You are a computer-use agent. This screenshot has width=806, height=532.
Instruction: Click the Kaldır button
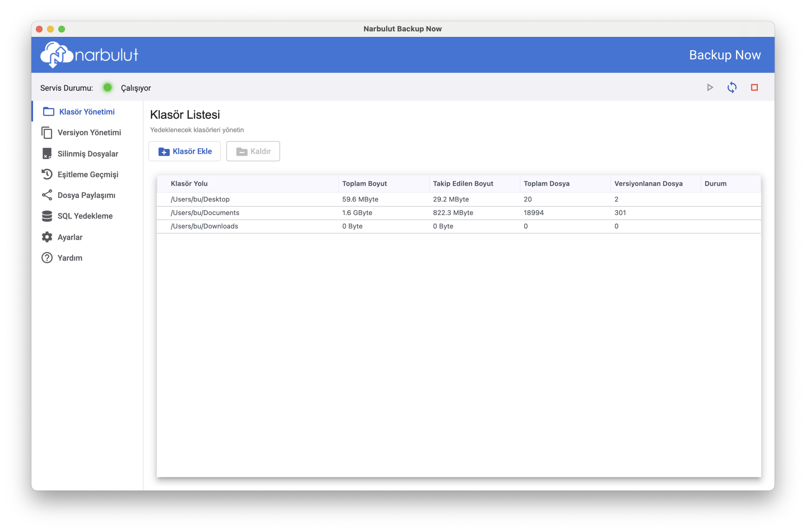coord(253,151)
